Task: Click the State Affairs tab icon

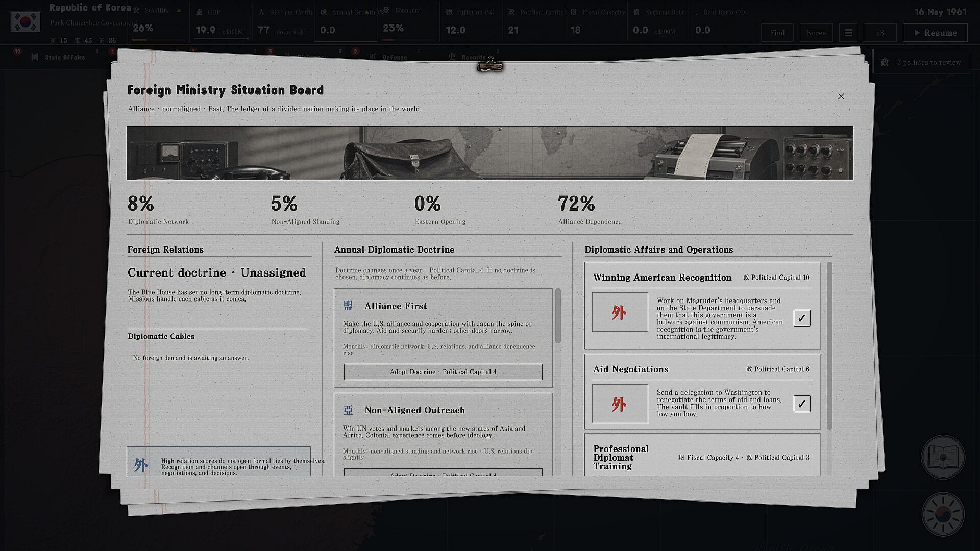Action: pos(35,57)
